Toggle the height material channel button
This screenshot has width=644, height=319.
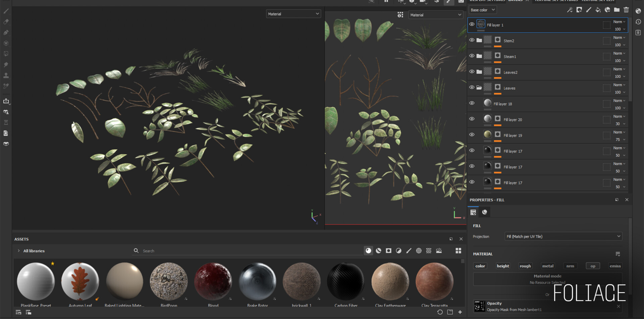(x=503, y=266)
